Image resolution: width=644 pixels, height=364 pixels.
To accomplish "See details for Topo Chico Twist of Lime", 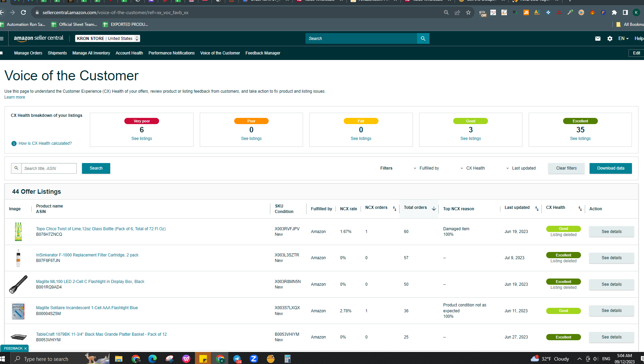I will pyautogui.click(x=611, y=232).
